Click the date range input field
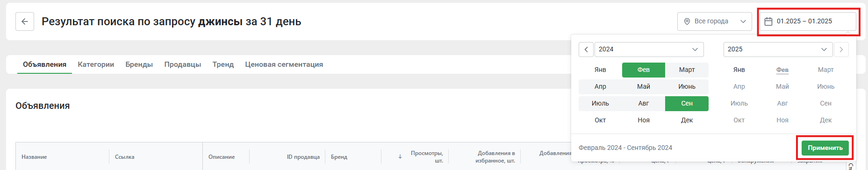868x170 pixels. click(x=808, y=21)
